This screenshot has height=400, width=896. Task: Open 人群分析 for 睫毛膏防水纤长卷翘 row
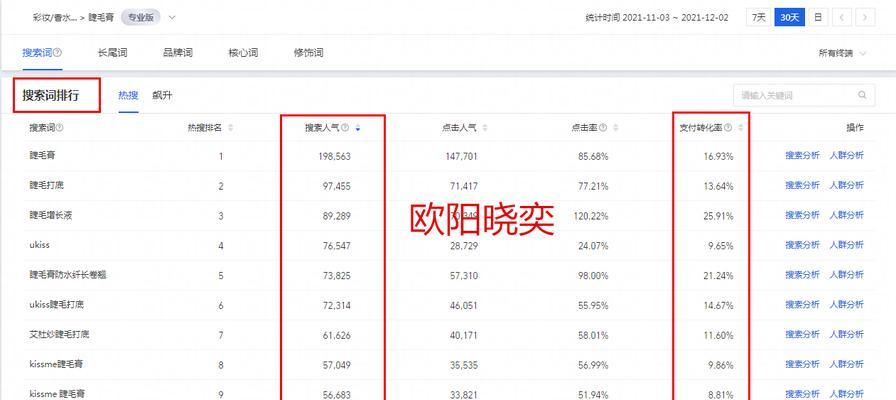point(846,274)
